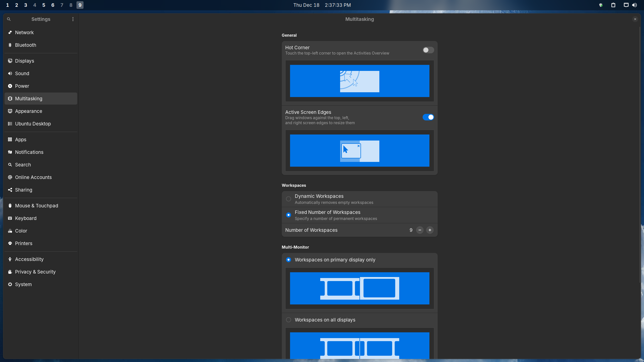Decrease the number of workspaces
Viewport: 644px width, 362px height.
[x=420, y=230]
